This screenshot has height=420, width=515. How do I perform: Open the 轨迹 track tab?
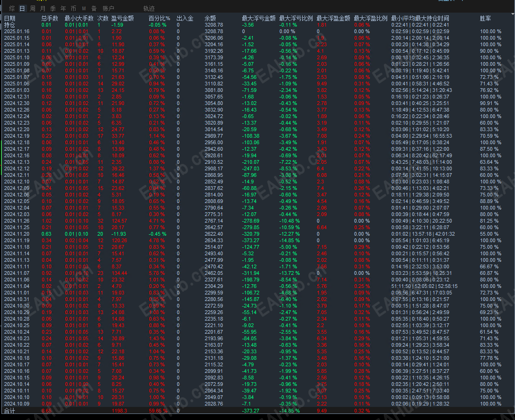coord(149,8)
